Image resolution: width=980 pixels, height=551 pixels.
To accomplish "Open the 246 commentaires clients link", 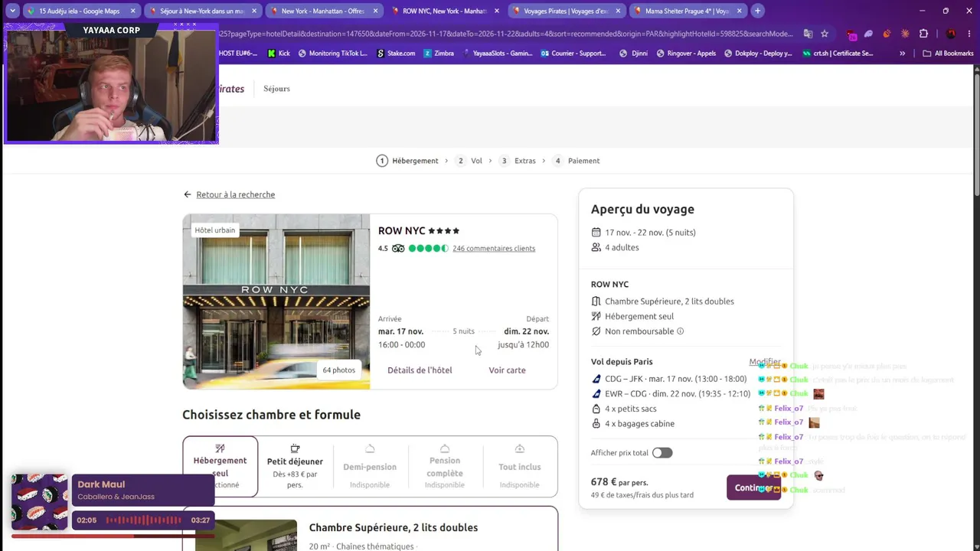I will click(x=494, y=249).
